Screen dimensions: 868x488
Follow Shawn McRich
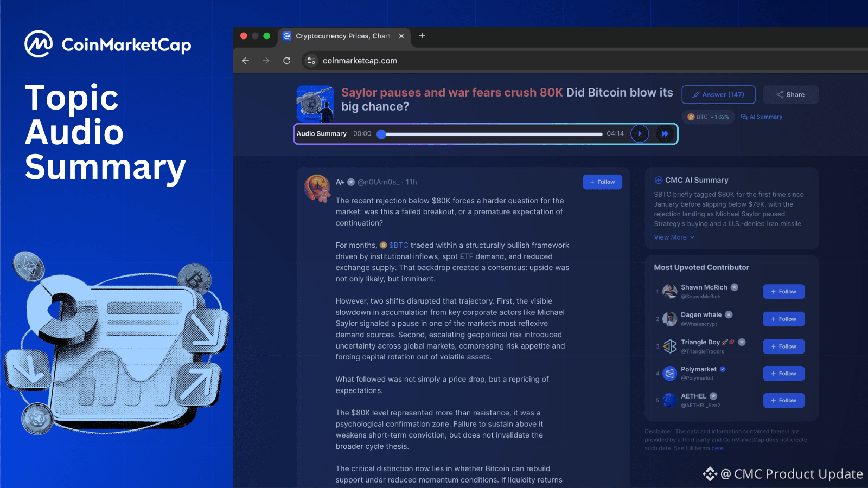click(x=784, y=292)
